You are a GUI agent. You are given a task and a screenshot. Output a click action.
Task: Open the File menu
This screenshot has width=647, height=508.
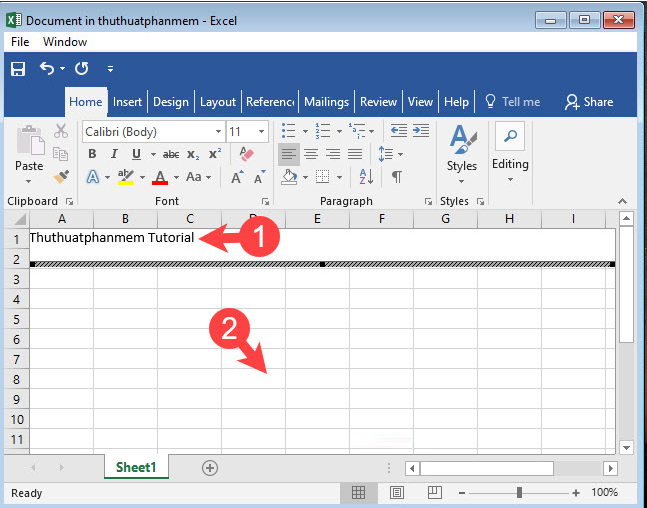pos(20,42)
